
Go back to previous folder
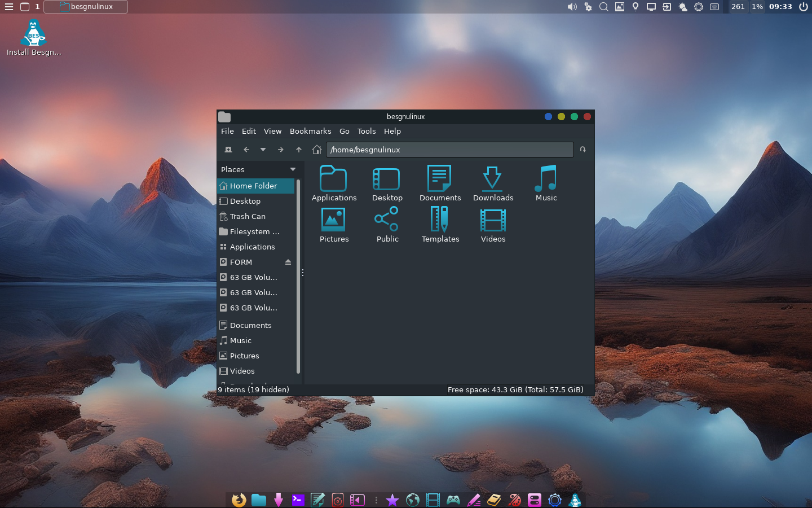246,150
